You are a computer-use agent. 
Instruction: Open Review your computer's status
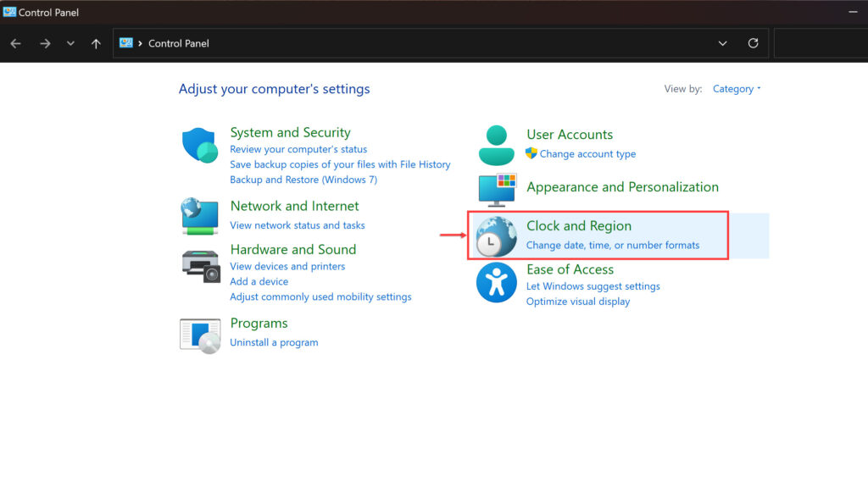click(298, 149)
